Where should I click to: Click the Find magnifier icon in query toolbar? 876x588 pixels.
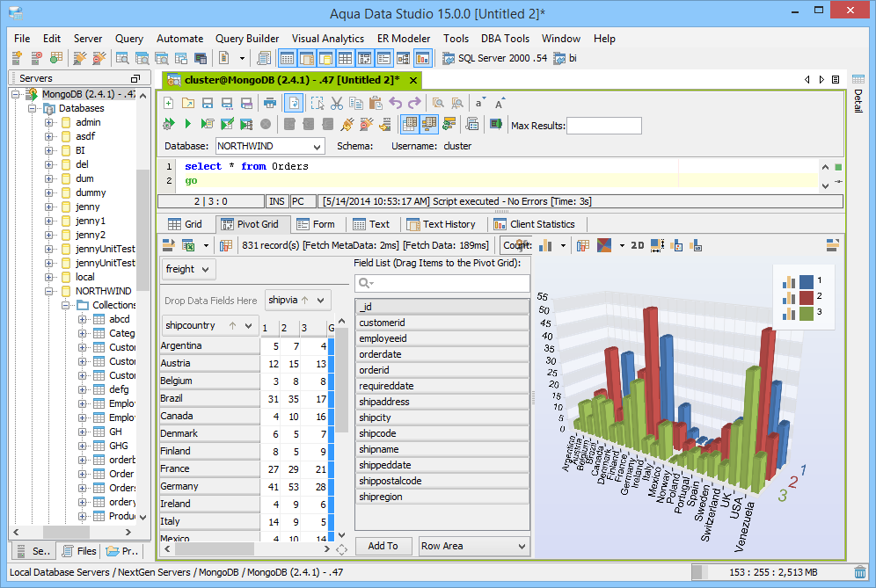pyautogui.click(x=439, y=103)
